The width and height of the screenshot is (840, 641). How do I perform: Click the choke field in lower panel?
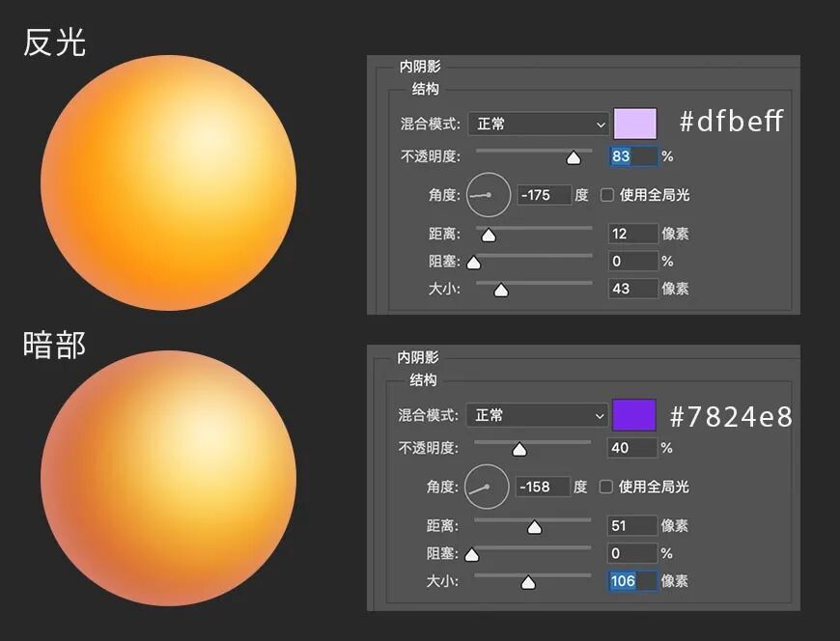point(632,553)
